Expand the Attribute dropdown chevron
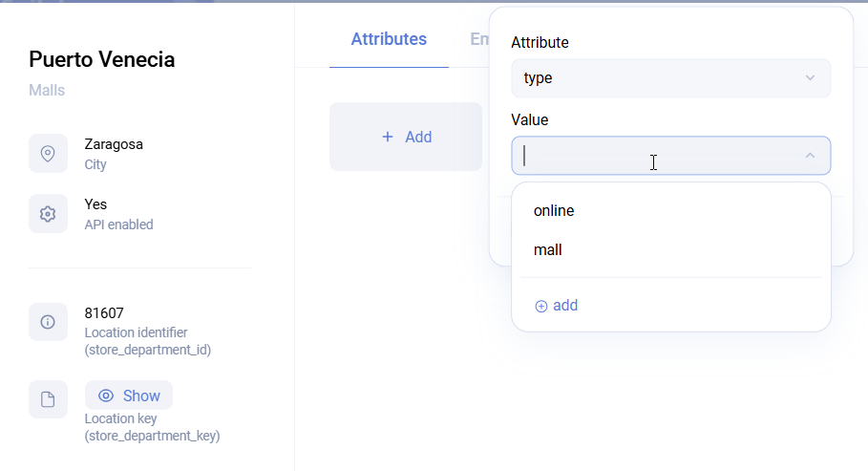Viewport: 868px width, 471px height. (x=810, y=78)
